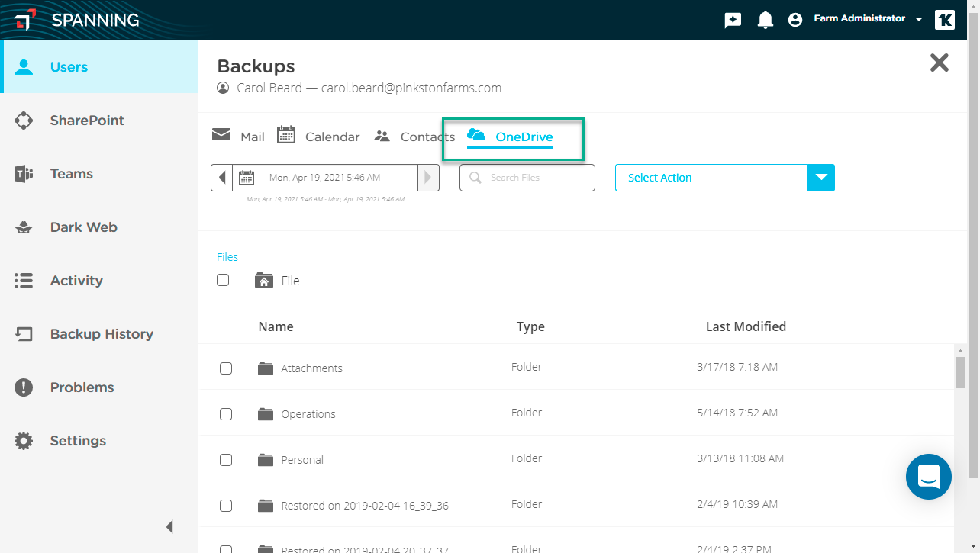Check the Operations folder checkbox

coord(226,414)
